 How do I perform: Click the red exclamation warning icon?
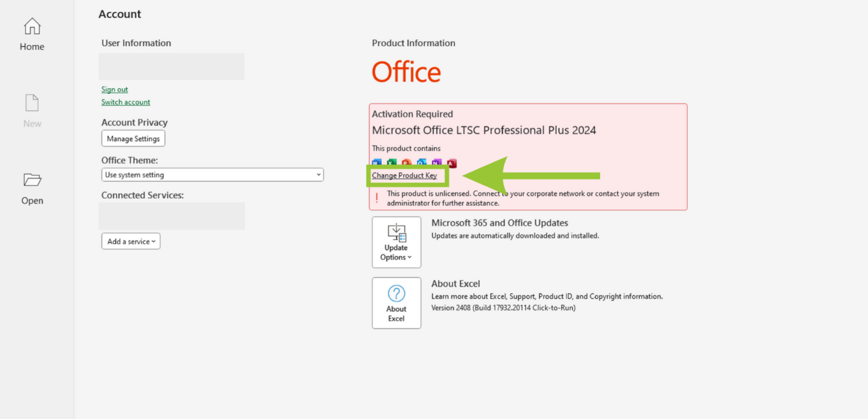pos(377,197)
